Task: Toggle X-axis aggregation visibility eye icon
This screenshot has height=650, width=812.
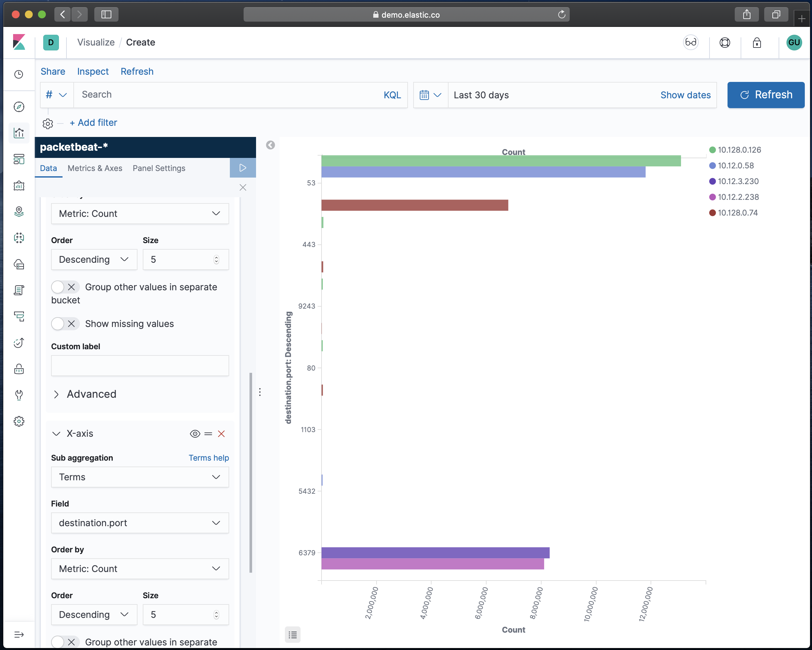Action: coord(195,434)
